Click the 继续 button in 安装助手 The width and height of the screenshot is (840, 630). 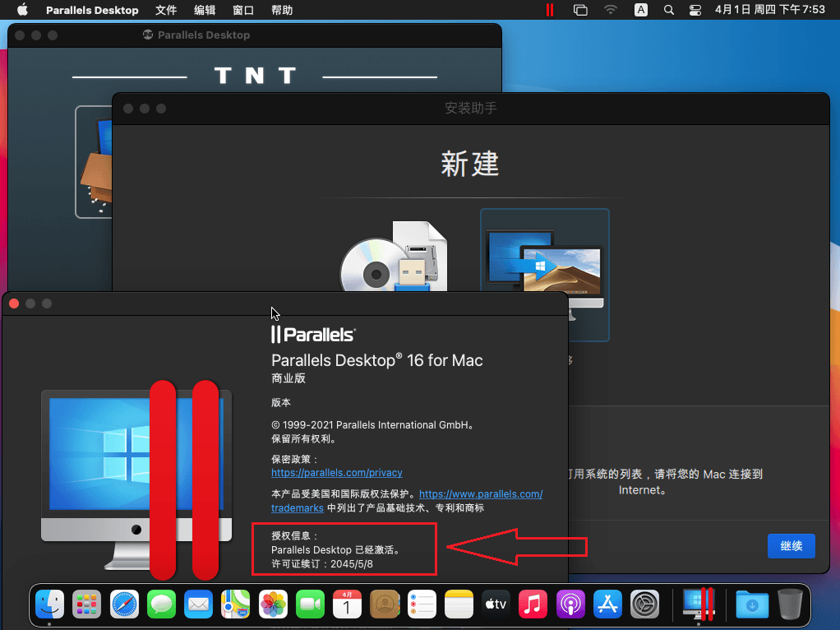coord(792,546)
